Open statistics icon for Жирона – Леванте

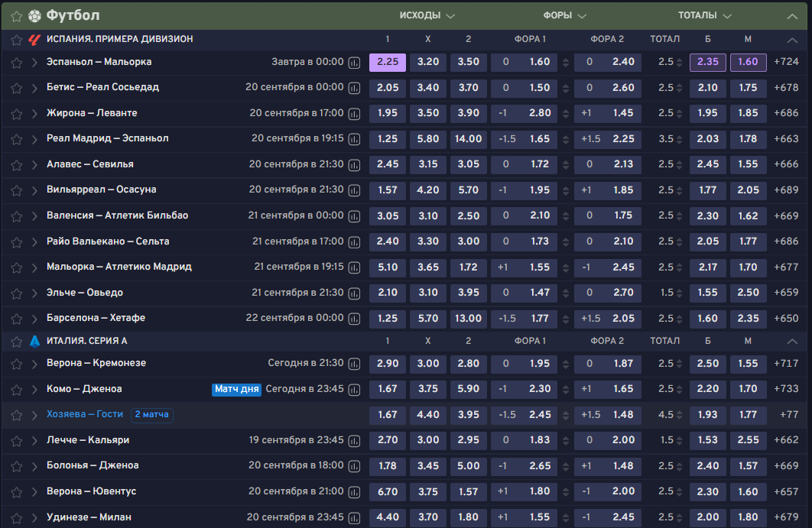point(354,114)
